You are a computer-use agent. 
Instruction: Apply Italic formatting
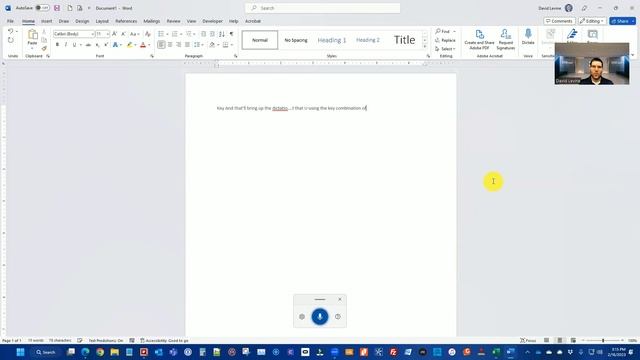tap(66, 44)
